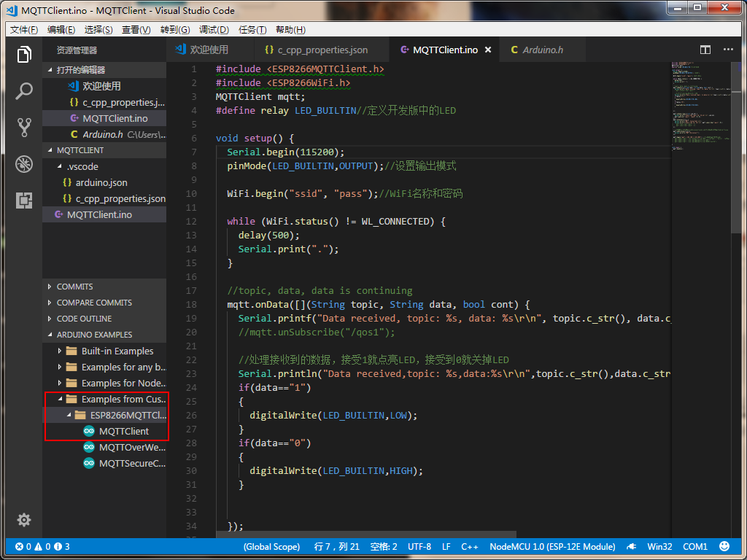Viewport: 747px width, 560px height.
Task: Expand the COMMITS section
Action: (104, 286)
